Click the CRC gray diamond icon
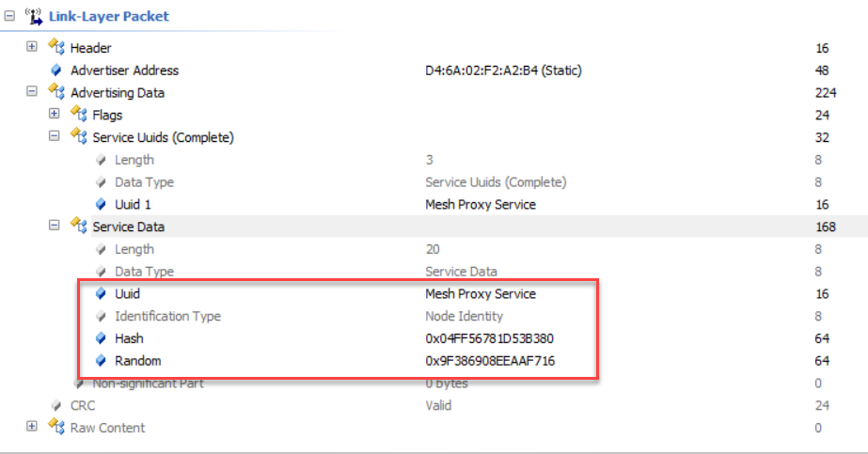 click(x=56, y=405)
